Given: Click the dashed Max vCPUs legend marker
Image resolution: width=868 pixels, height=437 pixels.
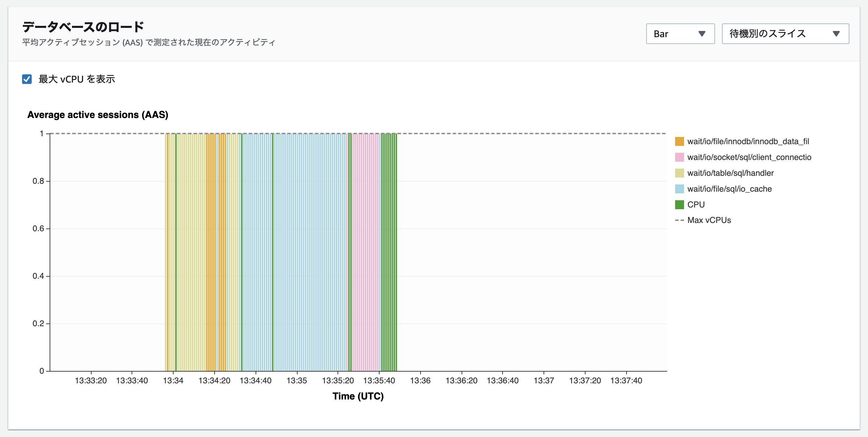Looking at the screenshot, I should 679,220.
